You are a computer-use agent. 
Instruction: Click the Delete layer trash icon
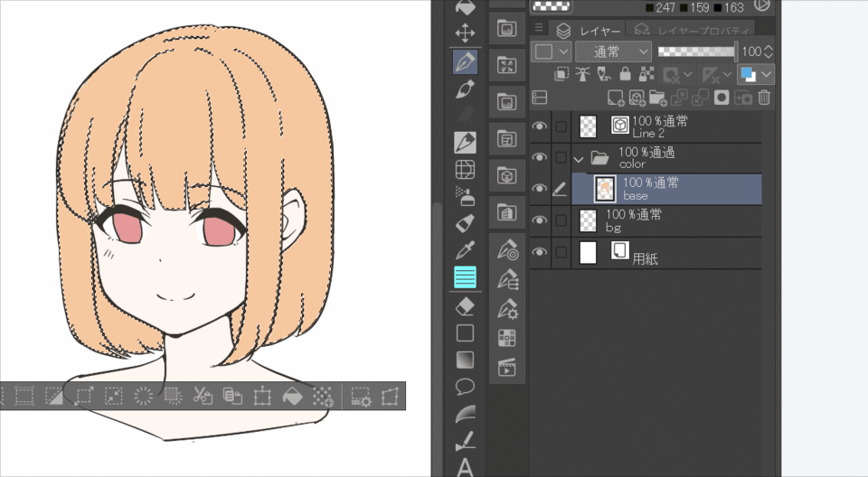click(x=764, y=98)
